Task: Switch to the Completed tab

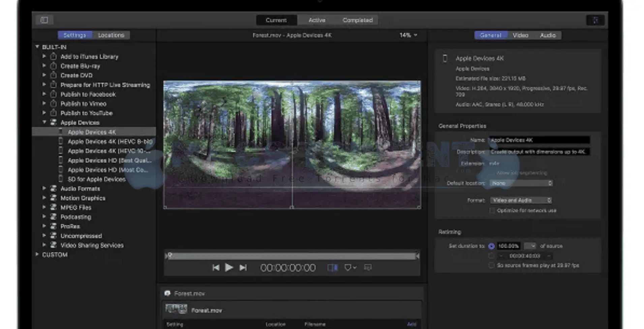Action: tap(358, 20)
